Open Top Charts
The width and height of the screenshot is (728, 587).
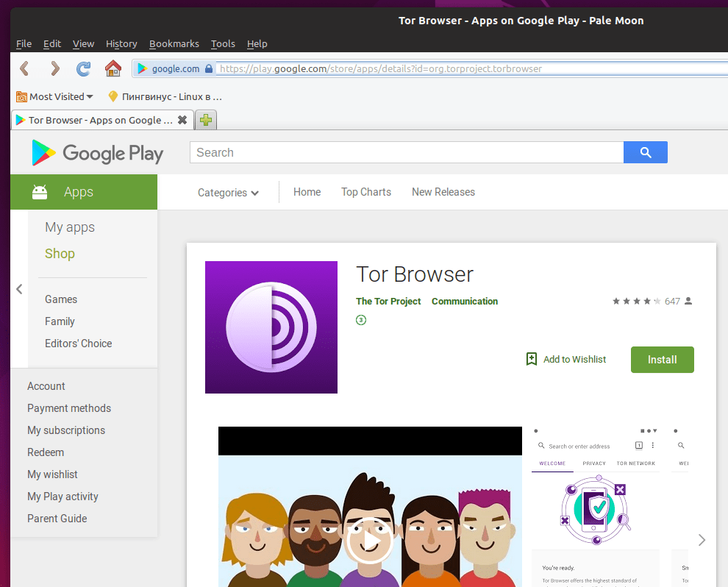point(366,192)
